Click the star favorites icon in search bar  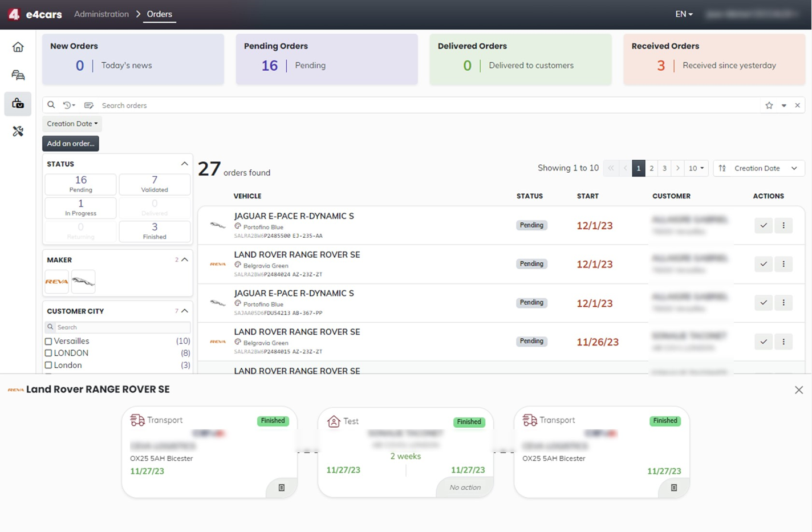pos(769,105)
